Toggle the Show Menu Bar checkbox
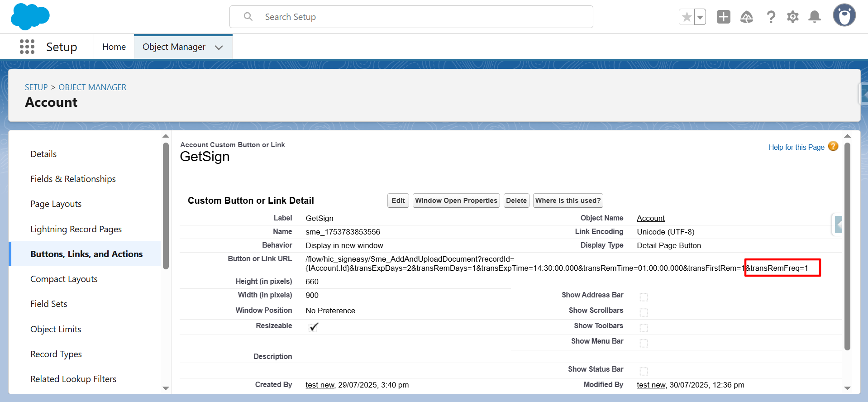The height and width of the screenshot is (402, 868). [x=644, y=343]
